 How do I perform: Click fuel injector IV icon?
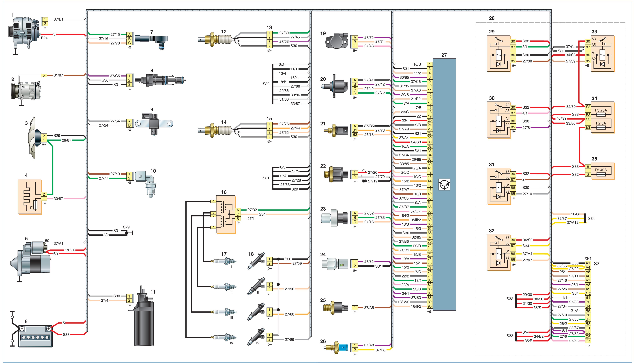(256, 336)
